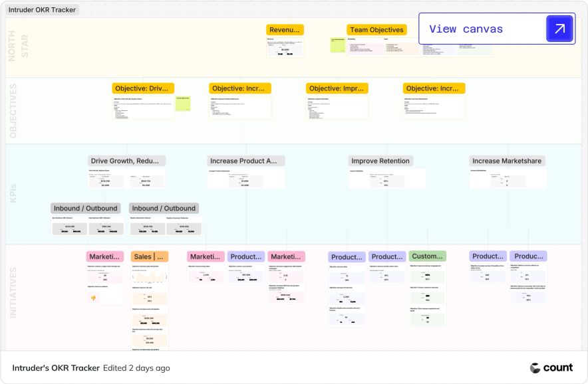Select the Objective: Impr... yellow label
This screenshot has height=384, width=588.
pyautogui.click(x=337, y=88)
